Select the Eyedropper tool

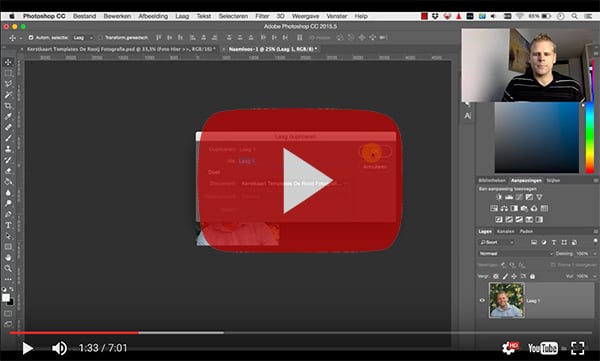(8, 116)
